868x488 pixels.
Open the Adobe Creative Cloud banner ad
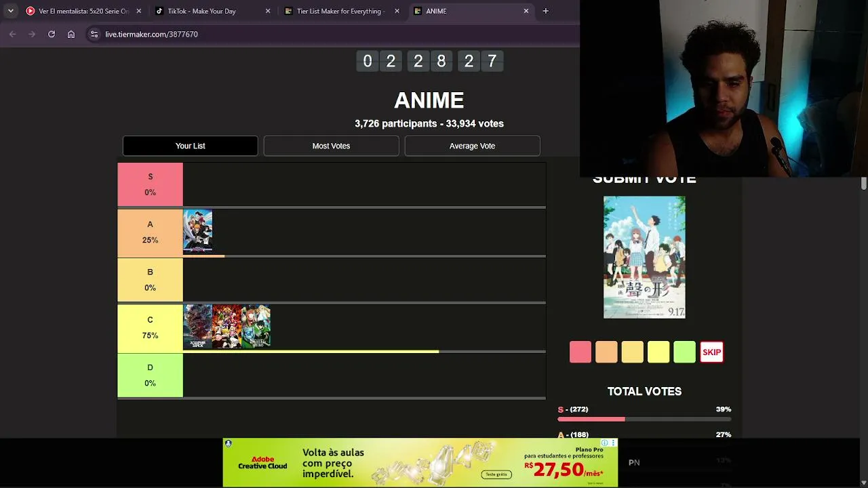420,462
